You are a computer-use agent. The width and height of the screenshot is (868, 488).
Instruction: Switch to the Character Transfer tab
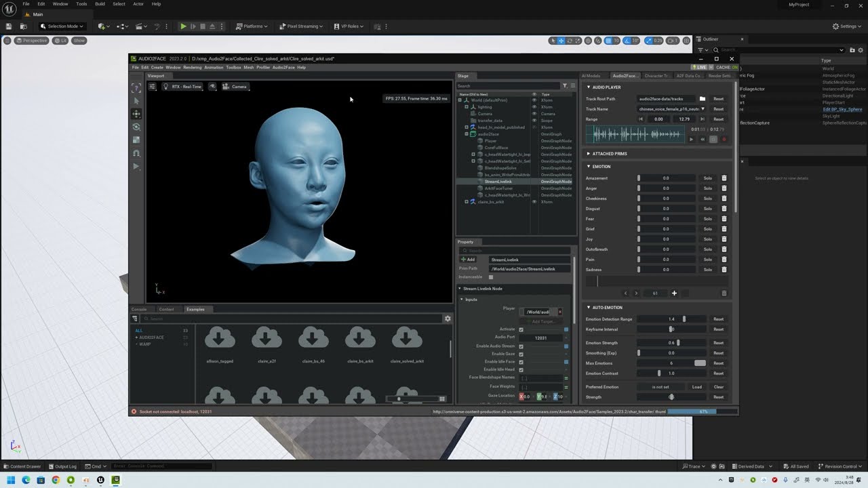656,76
